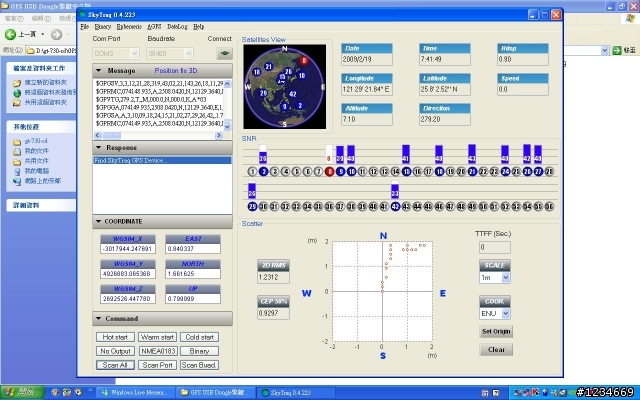640x400 pixels.
Task: Select satellite 2 circle in SNR row
Action: pos(263,172)
